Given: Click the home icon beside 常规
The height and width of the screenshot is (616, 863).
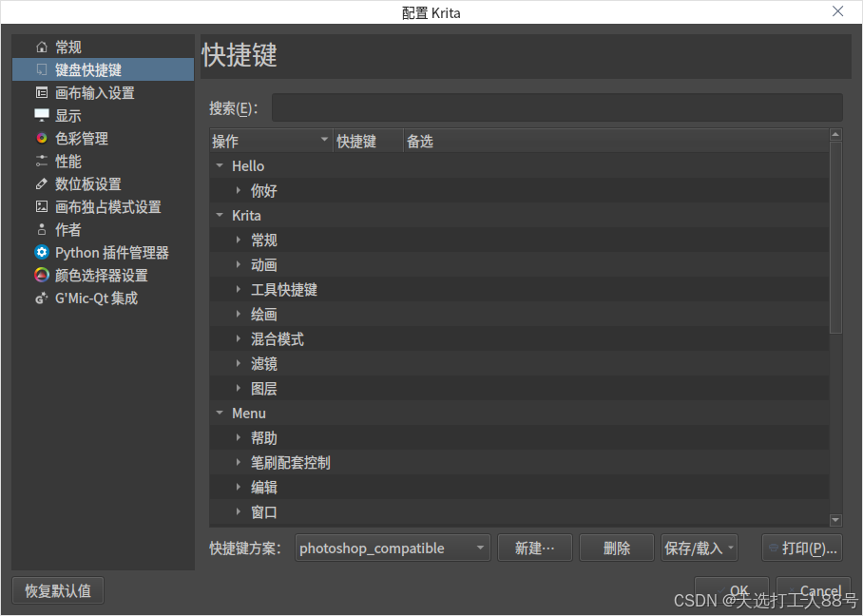Looking at the screenshot, I should point(41,48).
